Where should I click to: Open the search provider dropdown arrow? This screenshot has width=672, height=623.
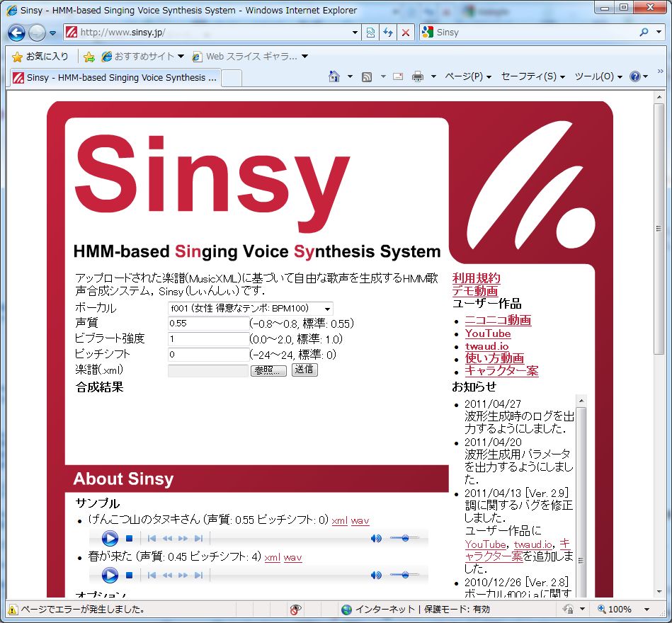click(x=659, y=32)
